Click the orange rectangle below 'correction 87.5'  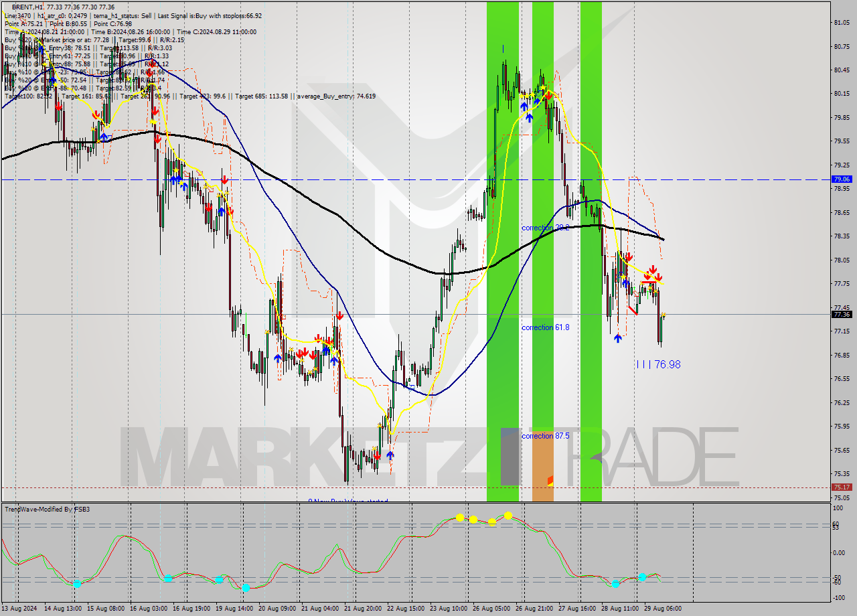543,465
